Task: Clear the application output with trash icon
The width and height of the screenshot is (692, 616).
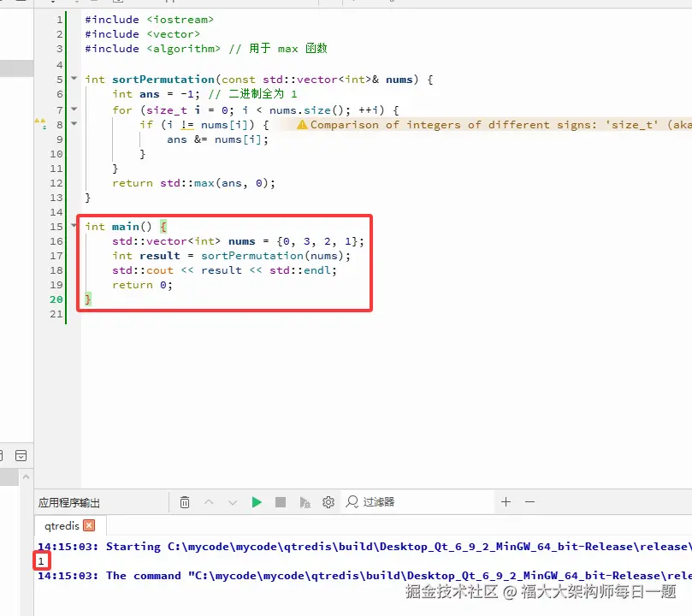Action: tap(185, 502)
